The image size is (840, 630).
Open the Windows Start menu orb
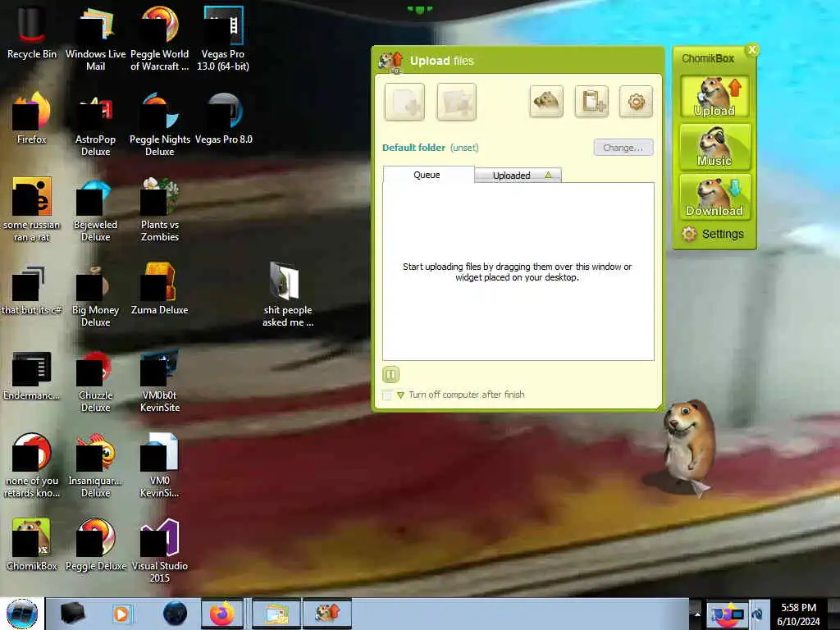click(22, 614)
